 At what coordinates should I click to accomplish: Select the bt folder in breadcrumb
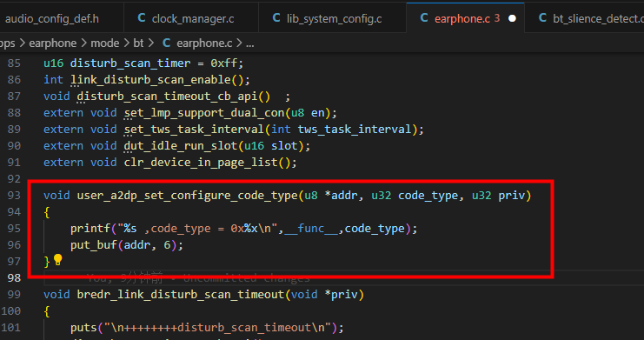pos(138,43)
